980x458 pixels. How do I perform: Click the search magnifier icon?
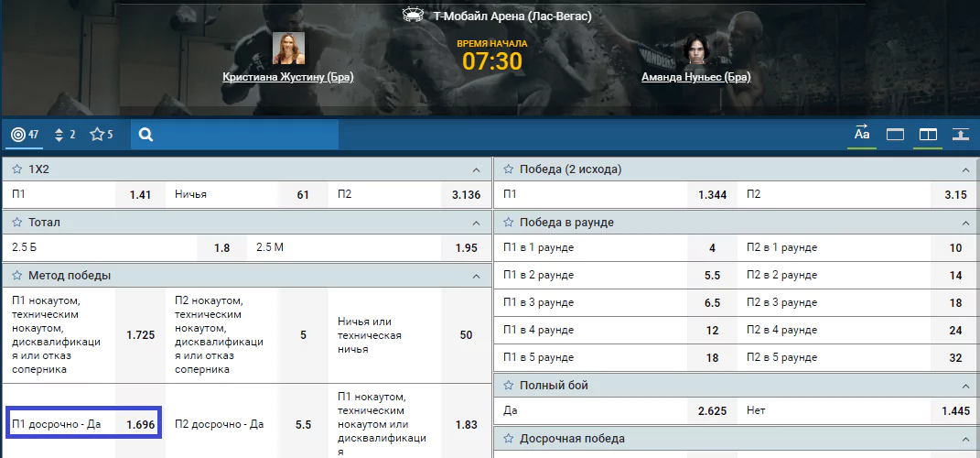tap(145, 135)
